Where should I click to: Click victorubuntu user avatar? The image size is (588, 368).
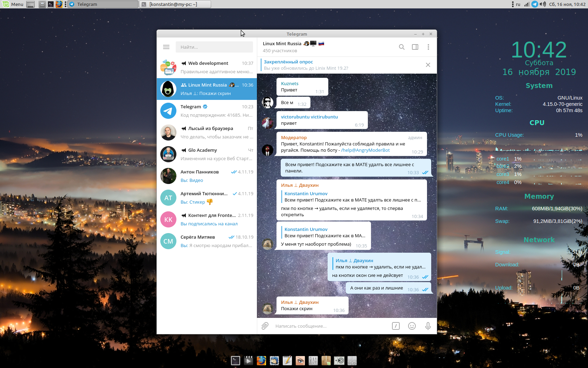(x=268, y=123)
